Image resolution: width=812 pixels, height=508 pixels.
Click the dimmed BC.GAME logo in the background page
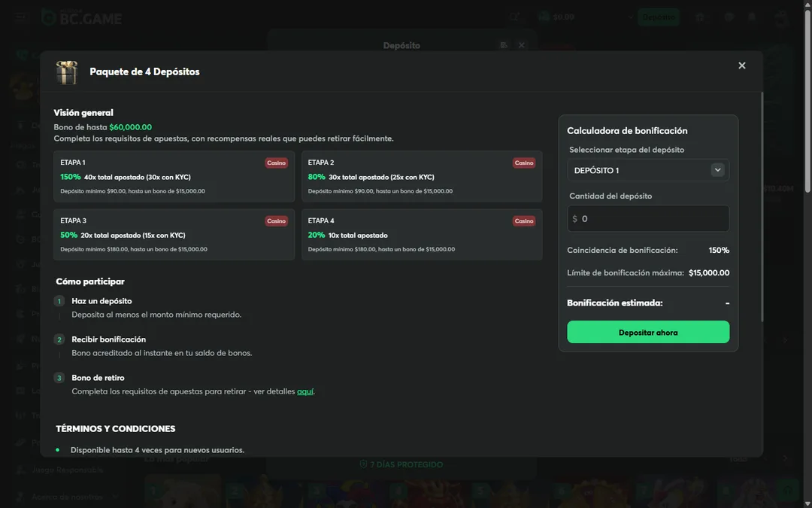click(x=82, y=17)
